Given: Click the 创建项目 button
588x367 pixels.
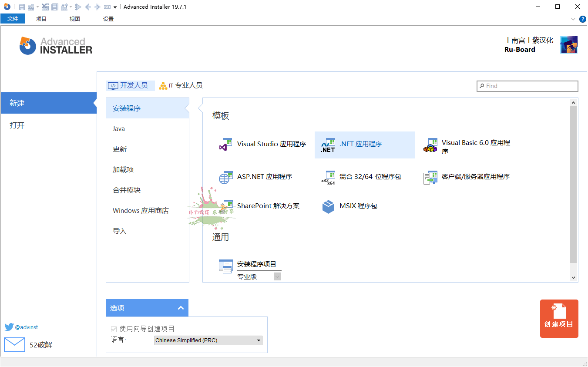Looking at the screenshot, I should pos(559,318).
